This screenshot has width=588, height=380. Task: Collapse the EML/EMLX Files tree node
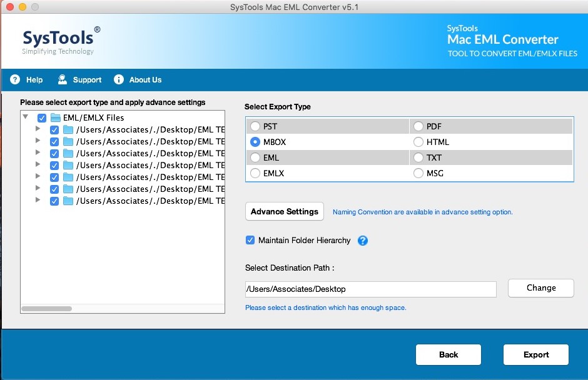click(x=26, y=117)
